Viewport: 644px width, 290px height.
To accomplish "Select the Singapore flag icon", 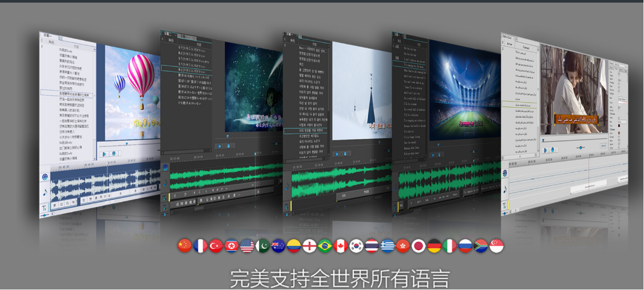I will click(497, 246).
